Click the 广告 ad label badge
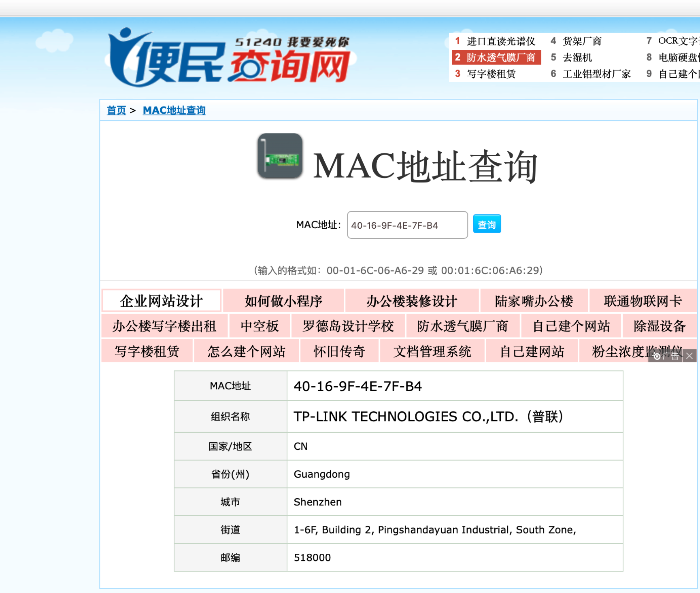The height and width of the screenshot is (593, 700). pos(666,356)
